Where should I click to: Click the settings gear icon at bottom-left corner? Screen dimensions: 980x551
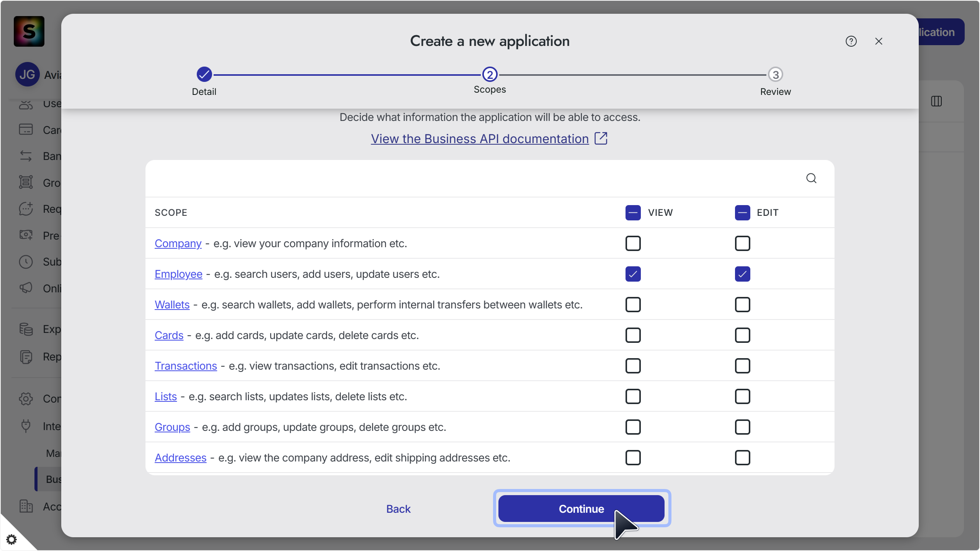[11, 540]
